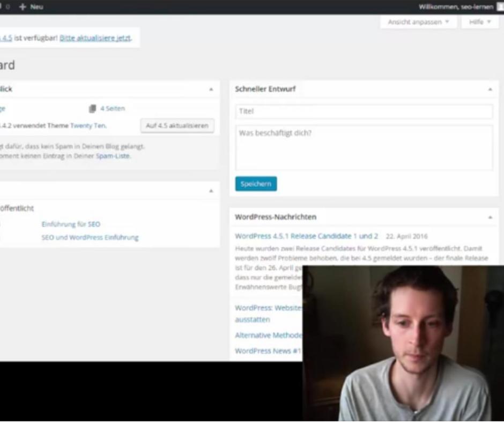Click the 22. April 2016 date text
Image resolution: width=504 pixels, height=423 pixels.
(406, 236)
